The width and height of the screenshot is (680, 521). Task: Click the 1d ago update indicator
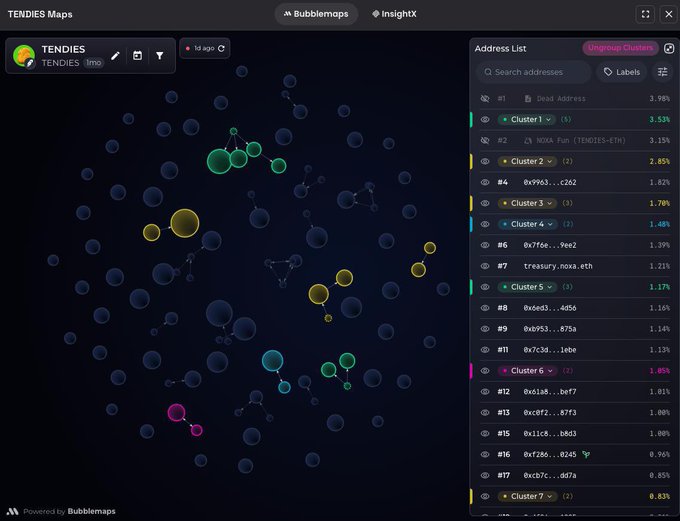[x=204, y=48]
